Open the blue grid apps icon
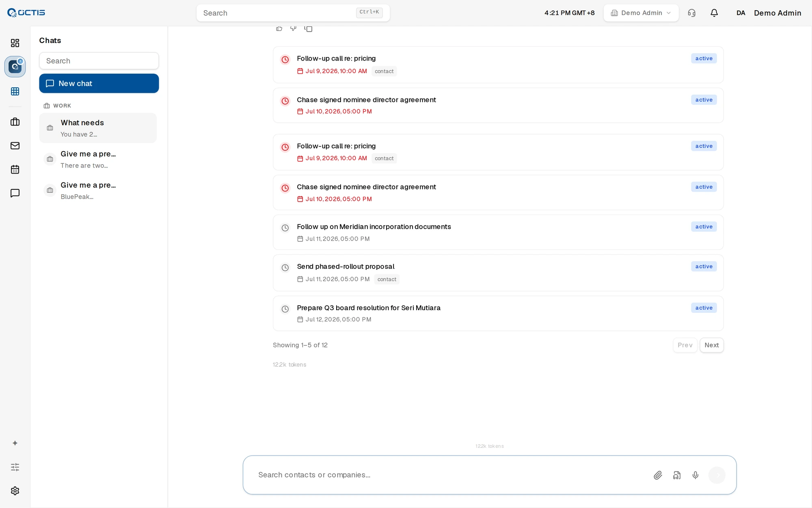 [15, 91]
